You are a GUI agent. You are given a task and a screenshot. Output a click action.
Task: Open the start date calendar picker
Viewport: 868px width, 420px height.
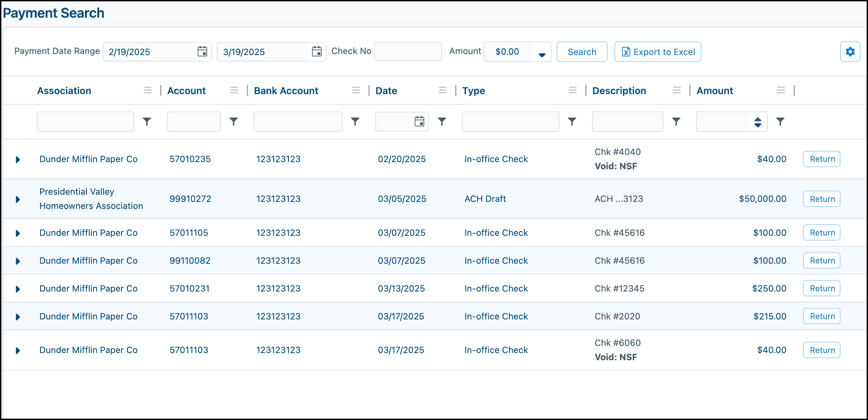coord(202,52)
